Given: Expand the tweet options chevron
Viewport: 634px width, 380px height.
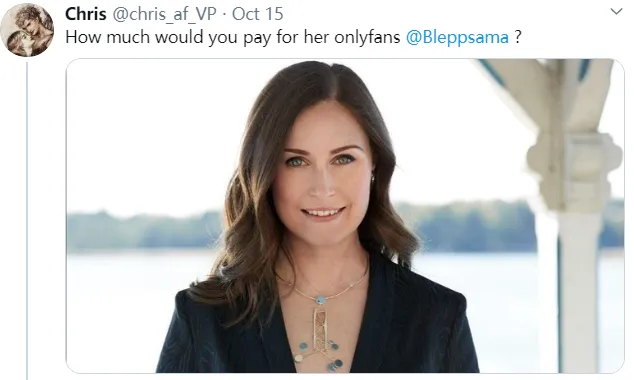Looking at the screenshot, I should (x=616, y=11).
